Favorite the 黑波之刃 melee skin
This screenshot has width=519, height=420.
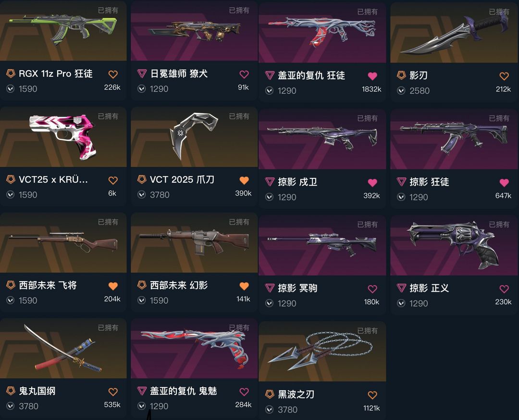coord(372,395)
